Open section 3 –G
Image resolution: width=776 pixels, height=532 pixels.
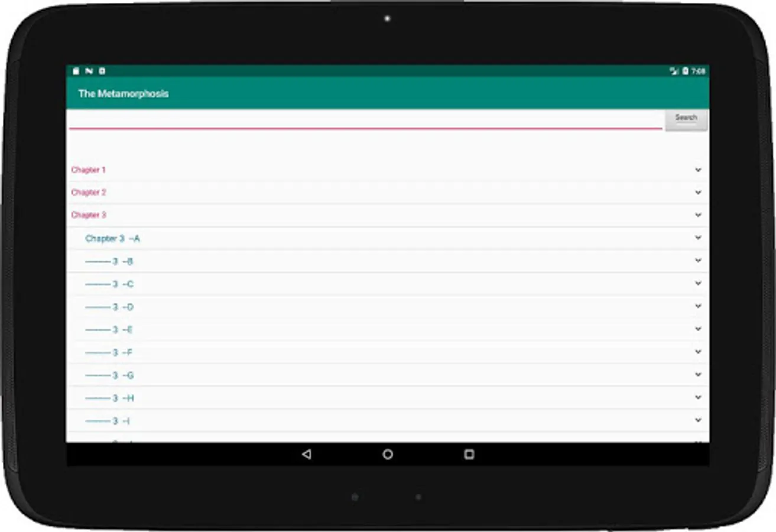[x=388, y=375]
